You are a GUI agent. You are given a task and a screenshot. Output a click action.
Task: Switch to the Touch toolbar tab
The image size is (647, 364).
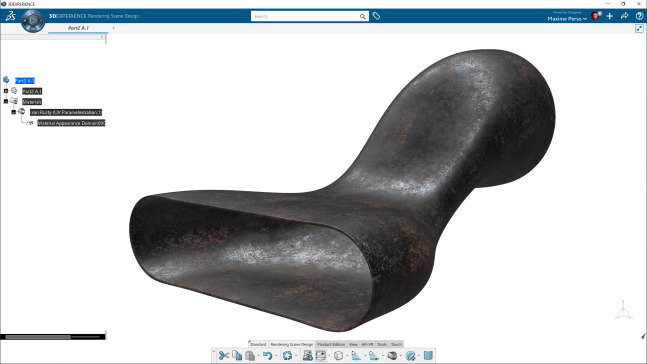[x=396, y=344]
